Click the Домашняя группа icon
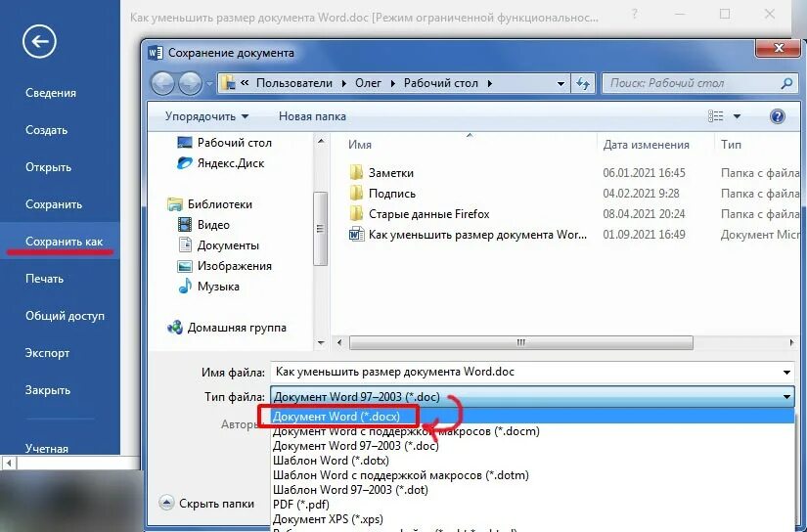Image resolution: width=807 pixels, height=532 pixels. point(174,328)
